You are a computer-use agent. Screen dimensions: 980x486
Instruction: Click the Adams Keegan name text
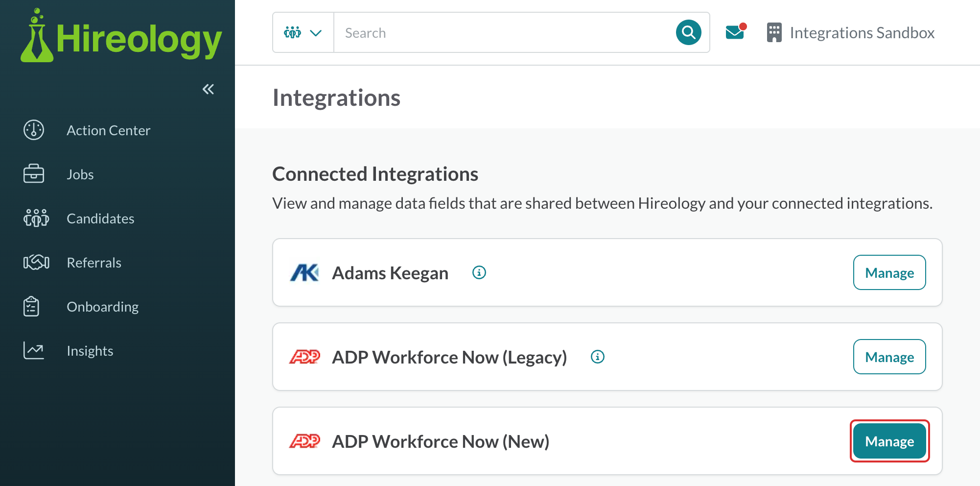(390, 273)
